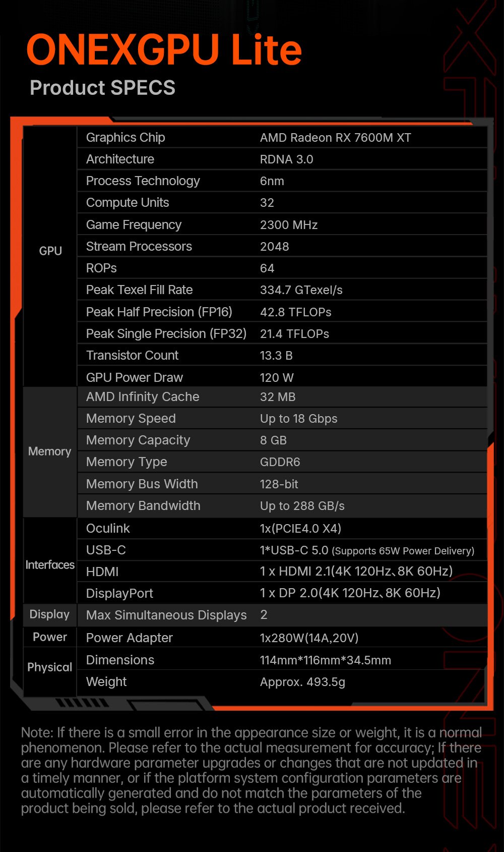Select the Transistor Count row label
The width and height of the screenshot is (504, 852).
(132, 356)
